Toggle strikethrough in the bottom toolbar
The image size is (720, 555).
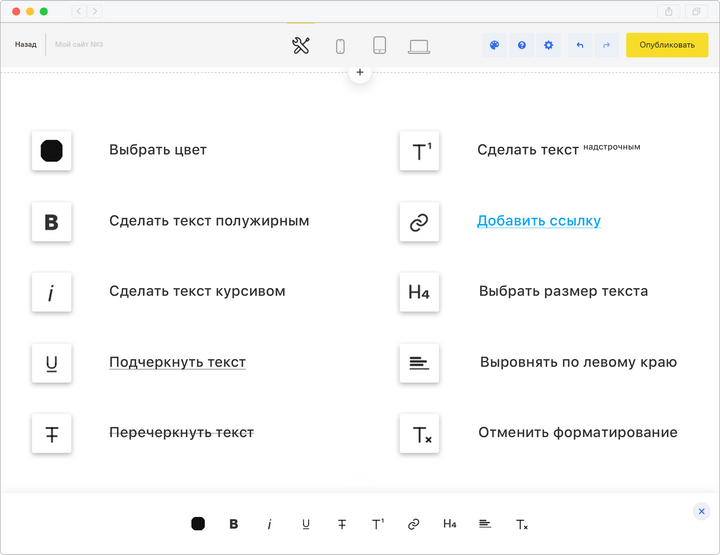[342, 524]
